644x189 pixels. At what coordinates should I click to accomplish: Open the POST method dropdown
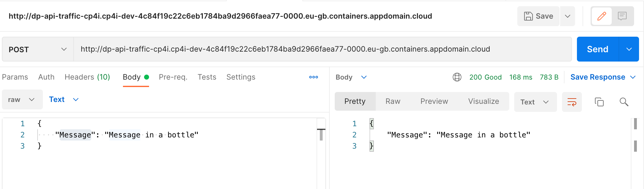38,49
